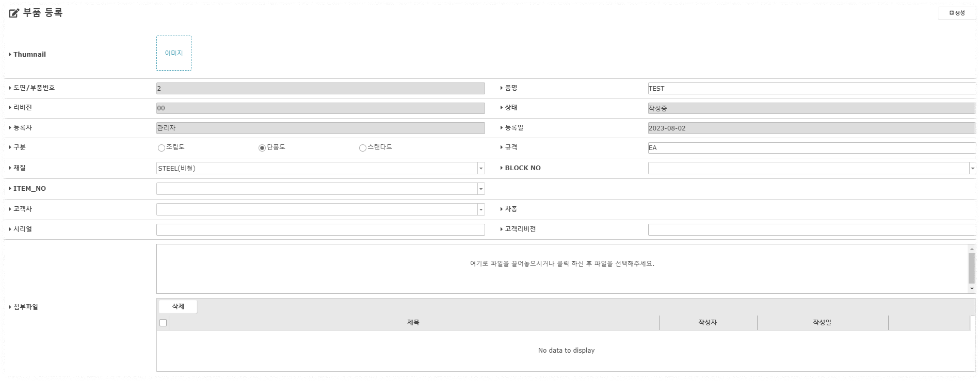Viewport: 980px width, 381px height.
Task: Click the 리비전 field showing 00
Action: [x=320, y=108]
